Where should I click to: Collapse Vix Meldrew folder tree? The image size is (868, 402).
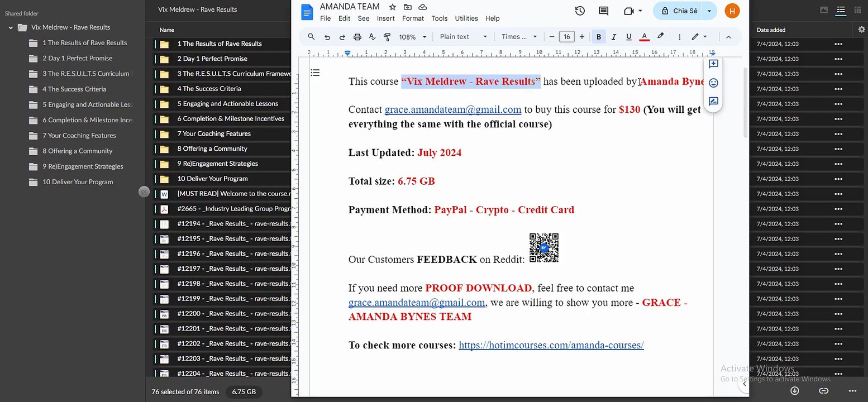11,27
